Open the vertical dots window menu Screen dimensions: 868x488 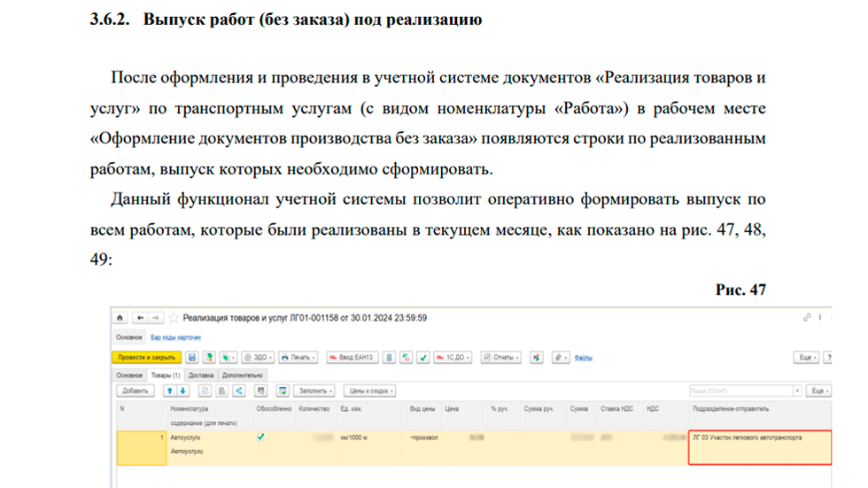tap(820, 318)
